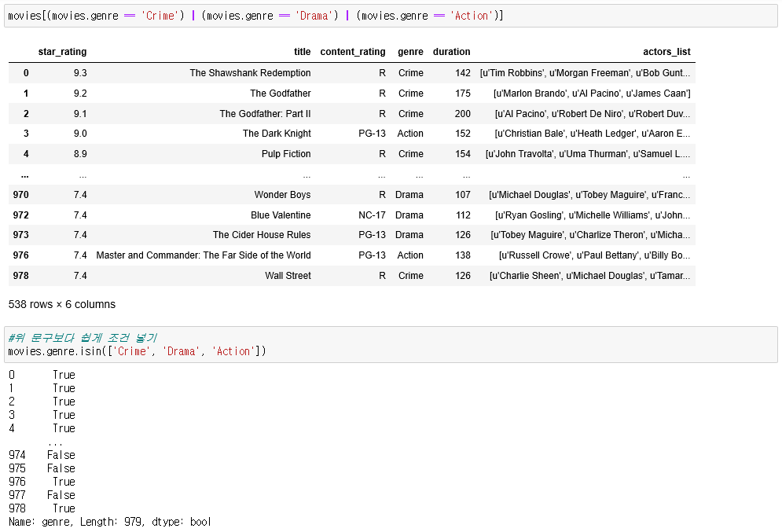Select Pulp Fiction title cell
This screenshot has width=782, height=532.
(x=286, y=154)
